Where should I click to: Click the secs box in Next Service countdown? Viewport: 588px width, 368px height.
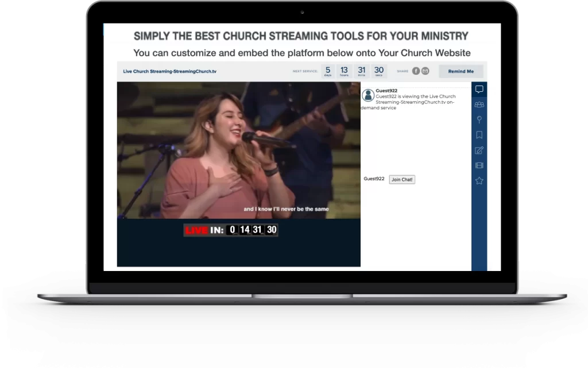pos(379,71)
